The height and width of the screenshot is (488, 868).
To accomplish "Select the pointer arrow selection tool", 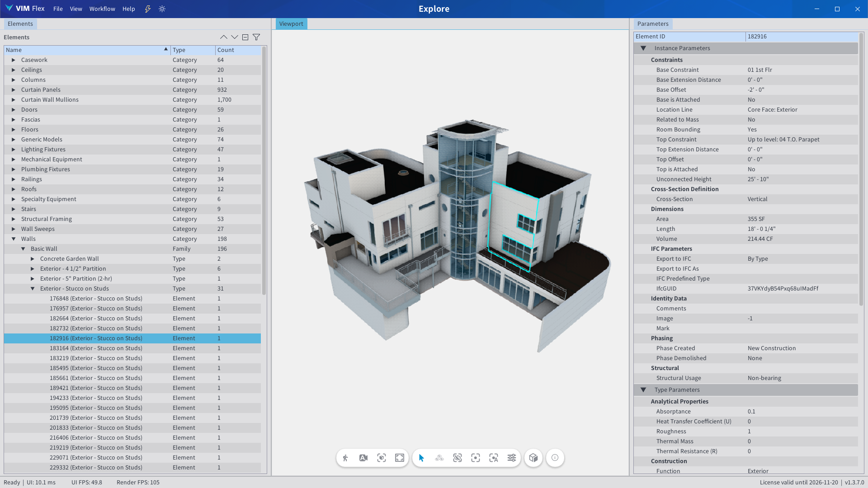I will pos(421,458).
